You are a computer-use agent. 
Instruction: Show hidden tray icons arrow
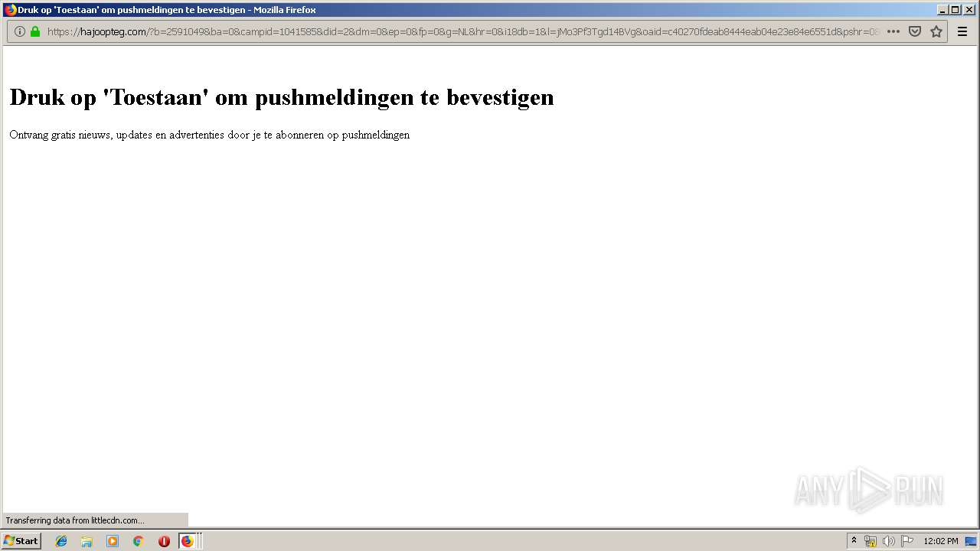click(854, 541)
